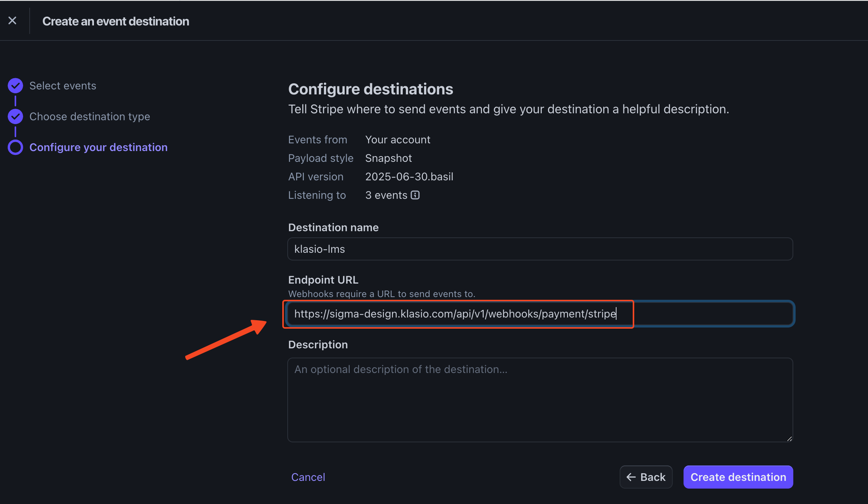Click the info icon next to 3 events
This screenshot has width=868, height=504.
[415, 195]
